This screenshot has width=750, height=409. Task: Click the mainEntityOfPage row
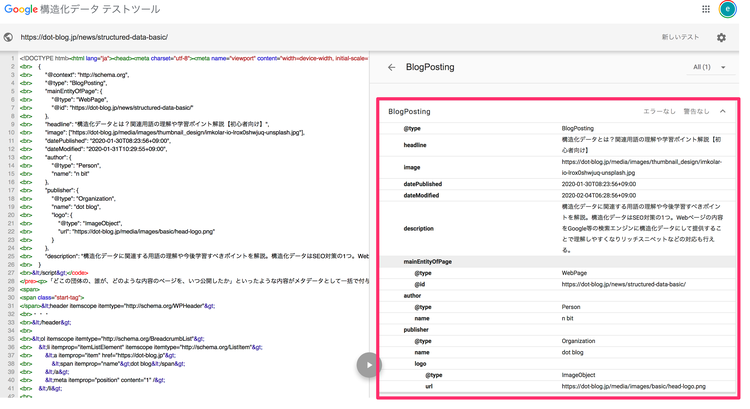click(x=557, y=262)
